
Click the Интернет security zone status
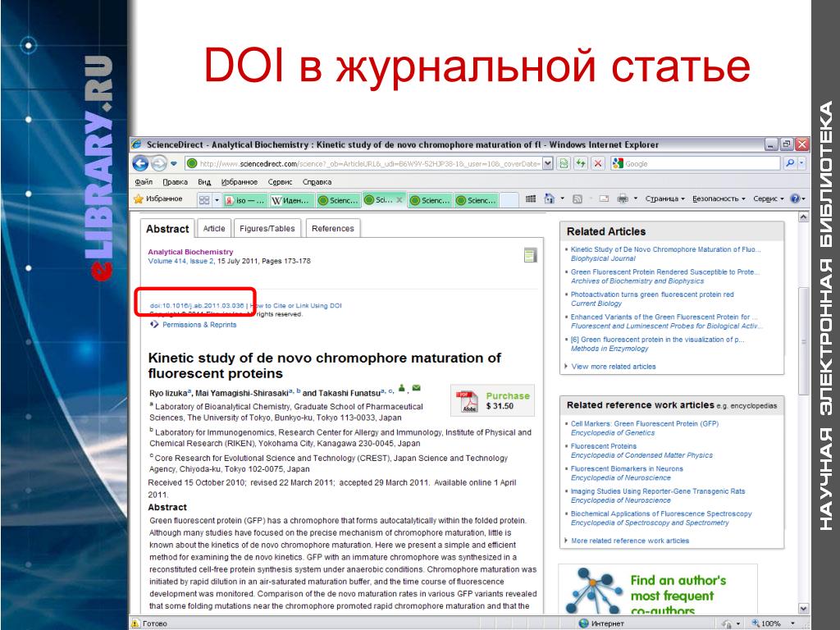601,623
